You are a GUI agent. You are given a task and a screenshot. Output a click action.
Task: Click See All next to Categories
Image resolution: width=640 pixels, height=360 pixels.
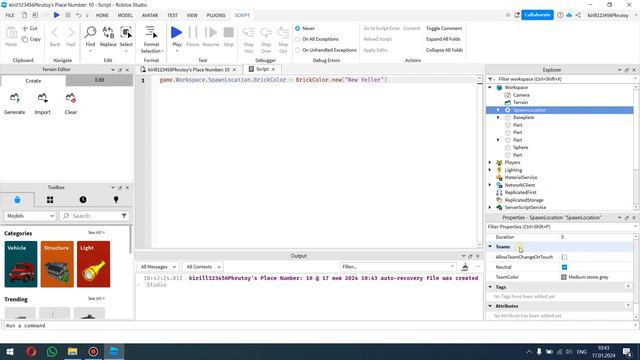click(x=96, y=233)
